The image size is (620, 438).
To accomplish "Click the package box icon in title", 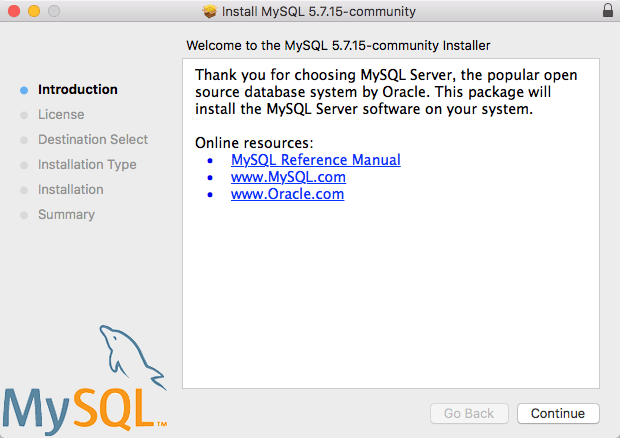I will [x=210, y=11].
